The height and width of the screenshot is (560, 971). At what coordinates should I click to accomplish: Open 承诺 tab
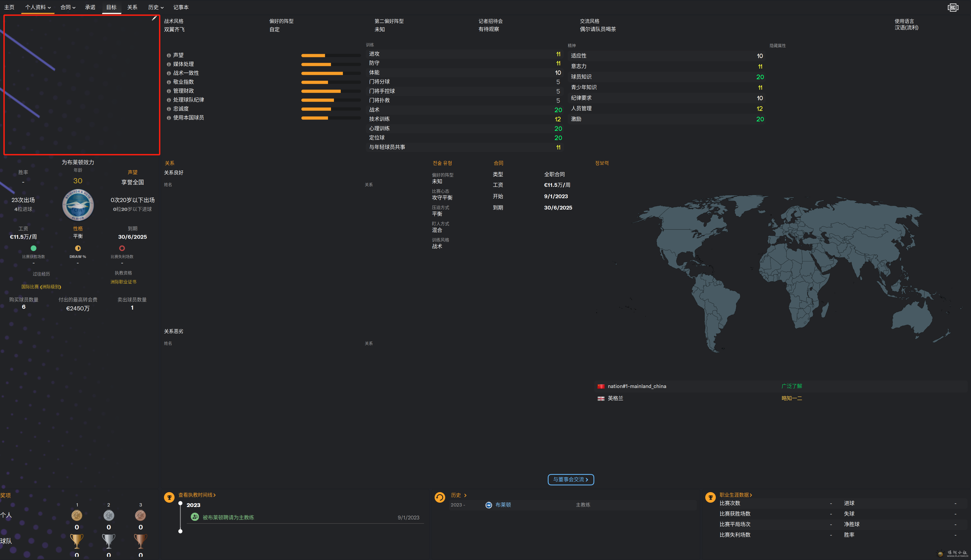tap(90, 7)
